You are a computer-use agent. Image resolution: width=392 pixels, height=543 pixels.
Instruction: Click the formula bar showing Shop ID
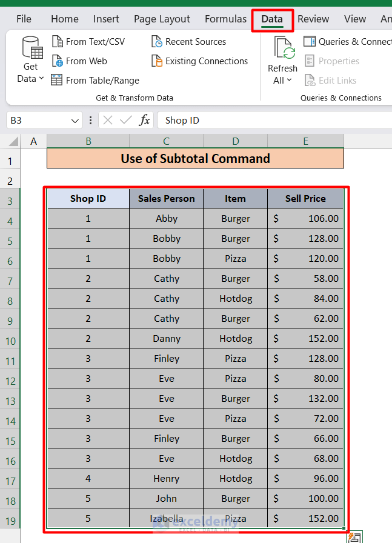[273, 121]
